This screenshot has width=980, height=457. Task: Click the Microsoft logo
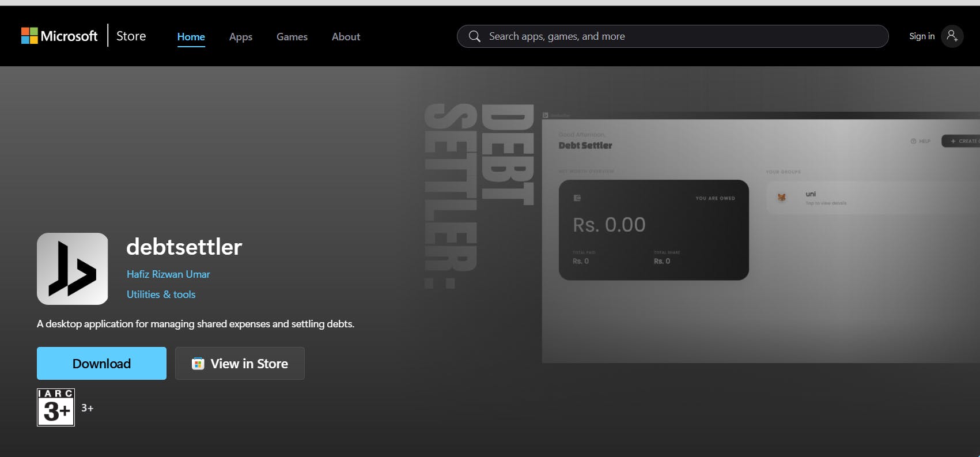tap(59, 36)
